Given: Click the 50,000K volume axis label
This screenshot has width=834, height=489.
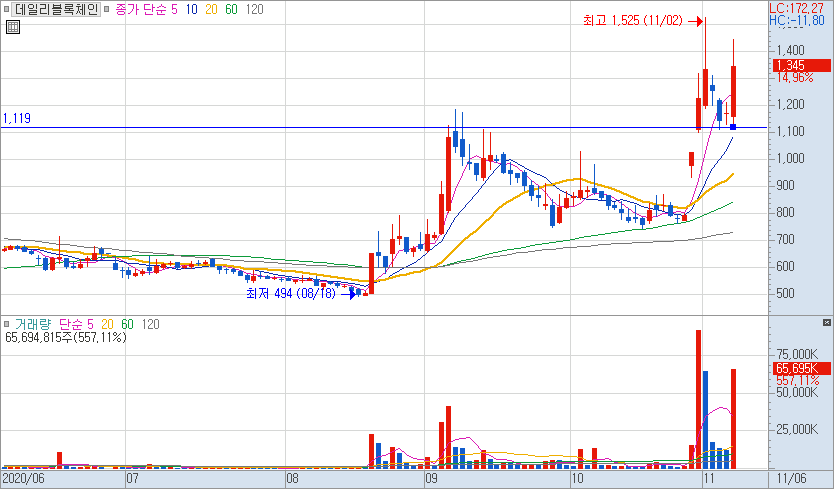Looking at the screenshot, I should [797, 393].
